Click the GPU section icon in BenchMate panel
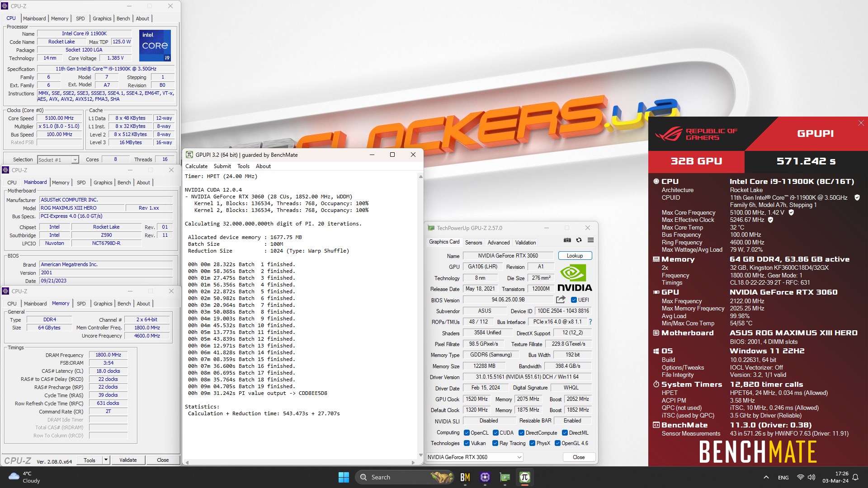This screenshot has height=488, width=868. pyautogui.click(x=656, y=292)
